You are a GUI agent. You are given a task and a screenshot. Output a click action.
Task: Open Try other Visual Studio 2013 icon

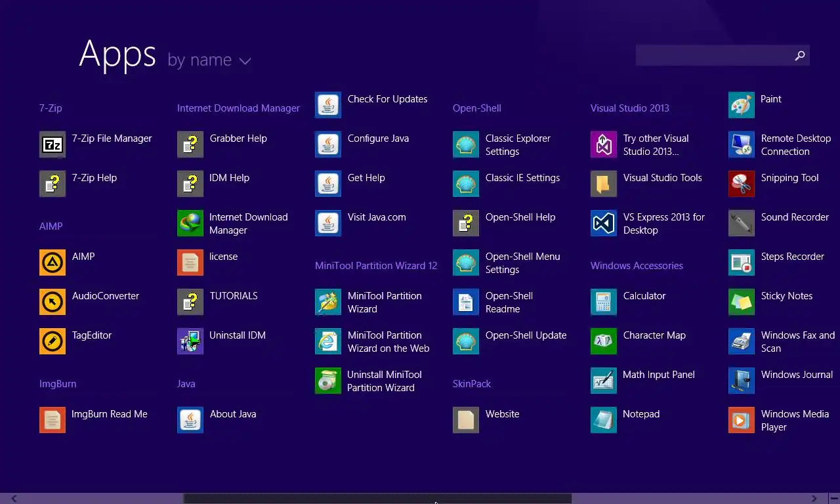(x=604, y=144)
